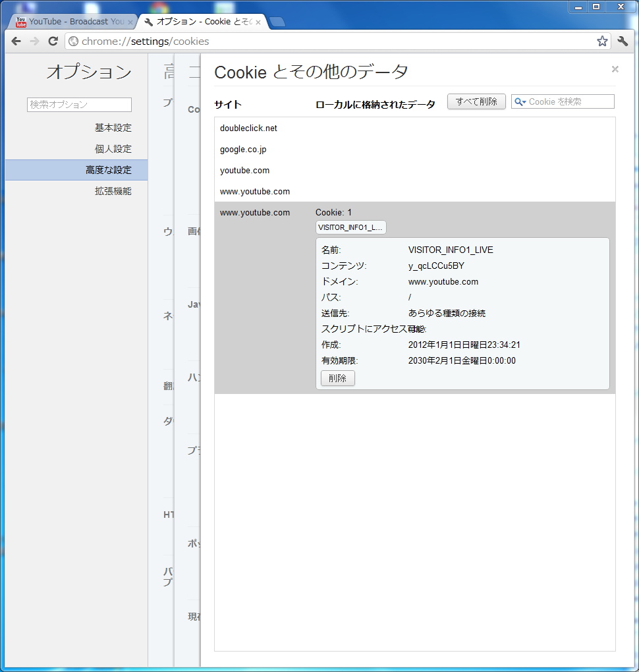Click the expiry date 2030年2月1日金曜日0:00:00
This screenshot has width=639, height=672.
coord(462,361)
